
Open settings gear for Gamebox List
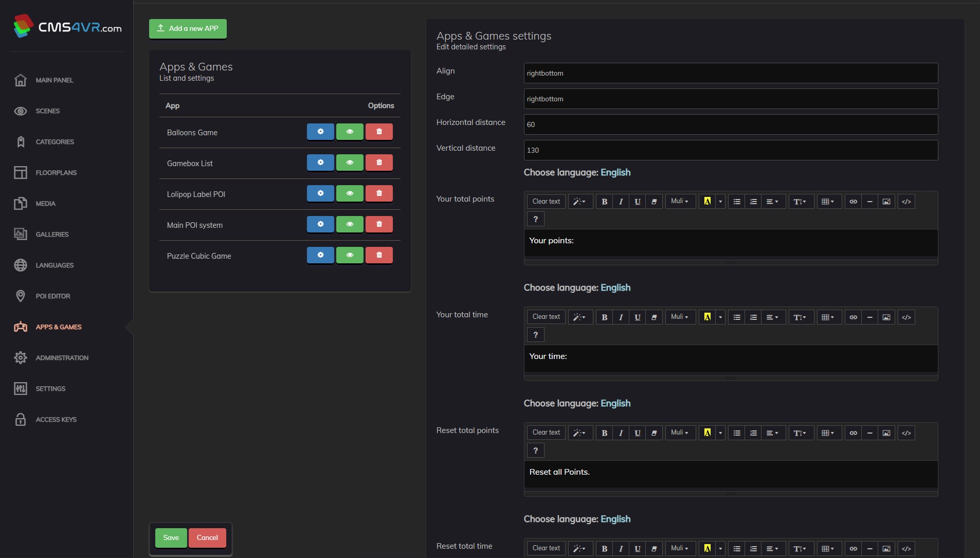click(320, 163)
